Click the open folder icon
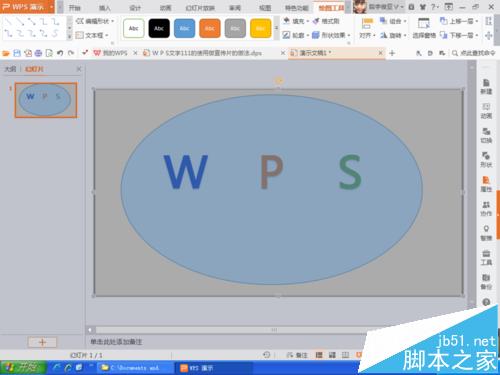This screenshot has width=500, height=375. pyautogui.click(x=6, y=53)
